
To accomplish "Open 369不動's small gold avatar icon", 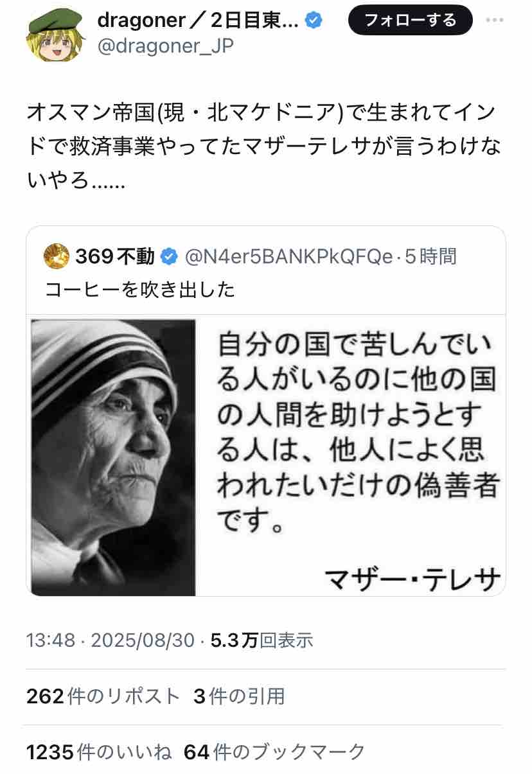I will (57, 257).
